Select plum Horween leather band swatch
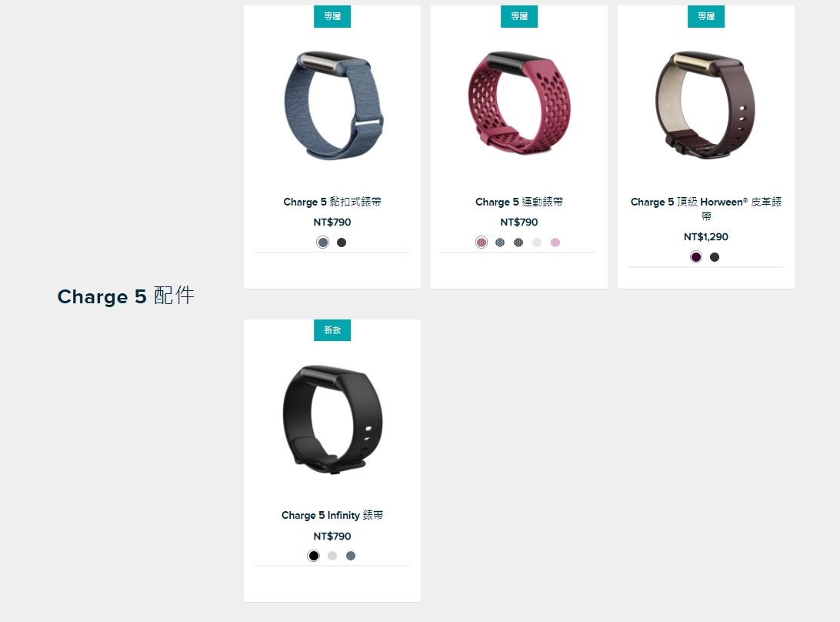 coord(696,257)
